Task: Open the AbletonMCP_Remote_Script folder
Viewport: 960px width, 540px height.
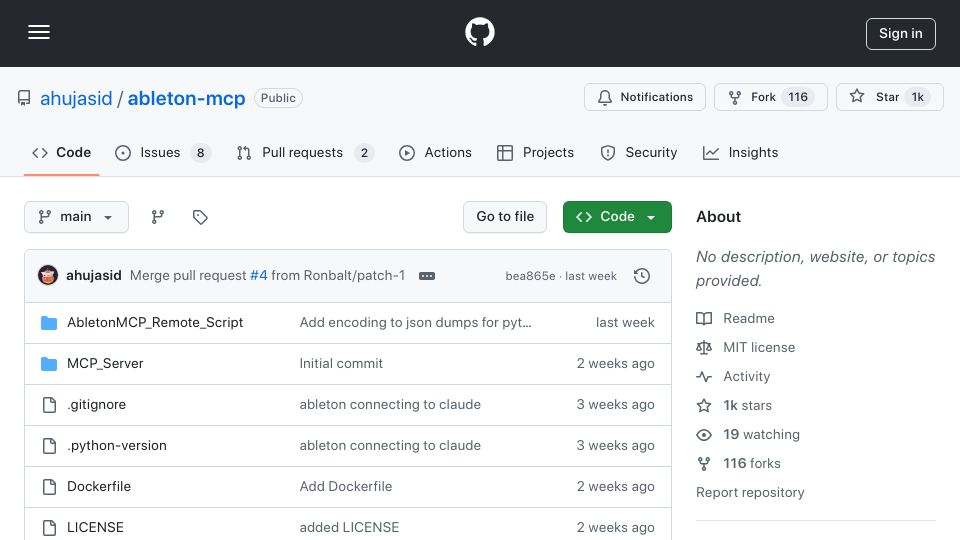Action: pyautogui.click(x=155, y=323)
